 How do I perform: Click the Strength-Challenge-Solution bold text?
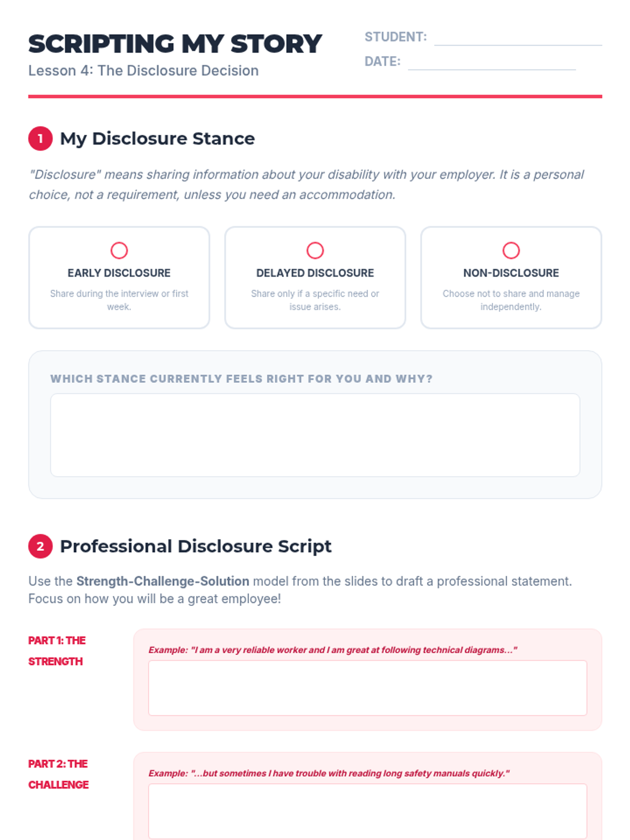coord(163,581)
